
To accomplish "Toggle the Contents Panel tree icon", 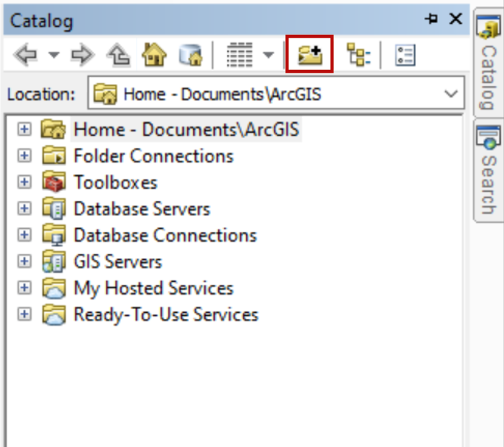I will pyautogui.click(x=359, y=56).
